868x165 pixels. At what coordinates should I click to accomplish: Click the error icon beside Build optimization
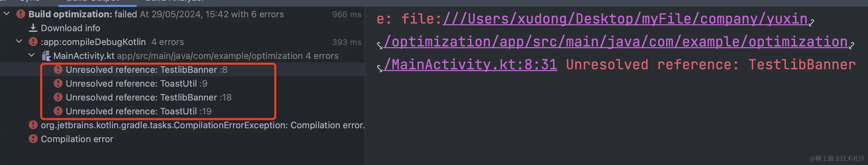(x=21, y=14)
